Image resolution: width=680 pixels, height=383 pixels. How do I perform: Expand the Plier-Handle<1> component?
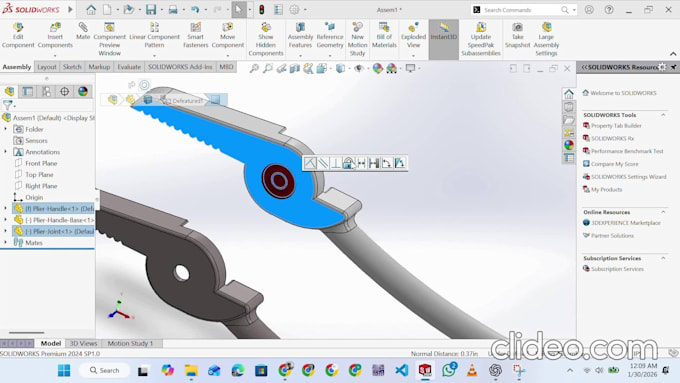(x=6, y=209)
